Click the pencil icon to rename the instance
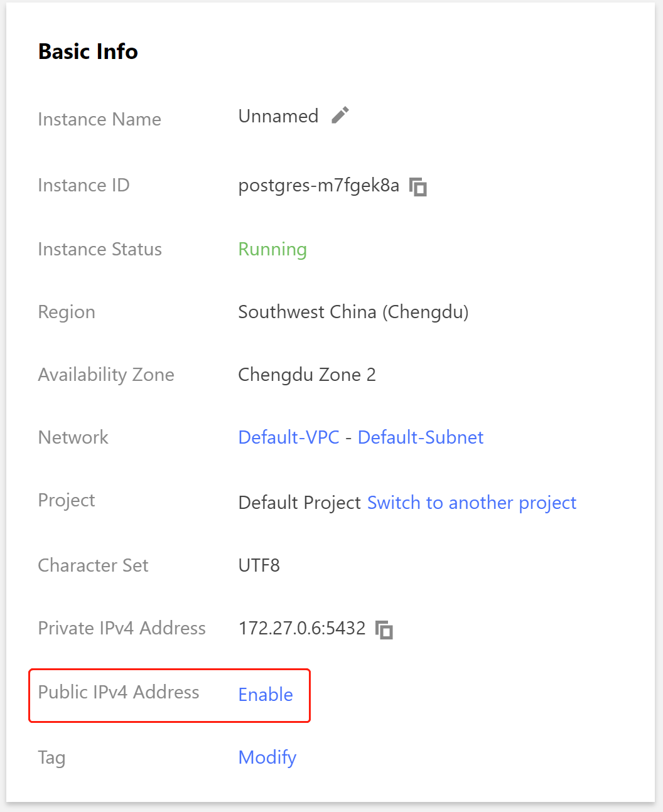 pos(340,115)
